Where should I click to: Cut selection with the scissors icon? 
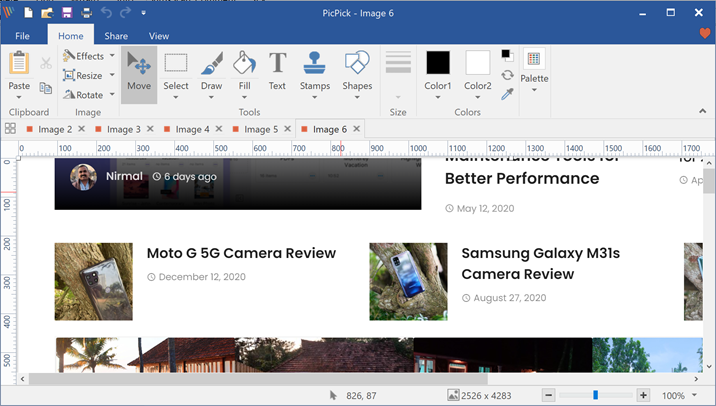(46, 63)
